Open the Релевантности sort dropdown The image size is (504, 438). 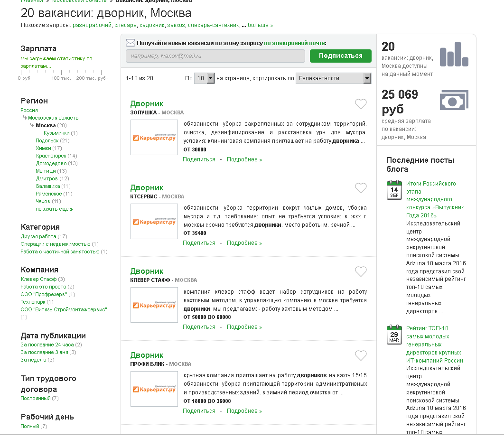pyautogui.click(x=333, y=78)
